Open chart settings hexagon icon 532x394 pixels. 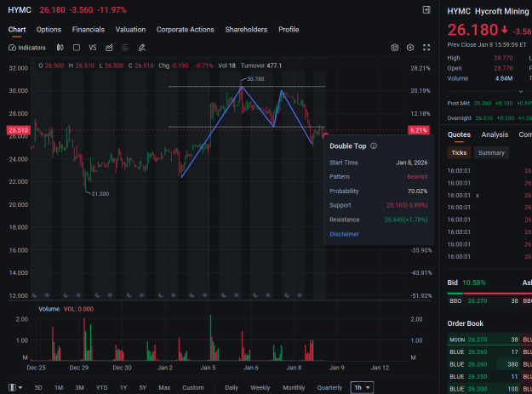pyautogui.click(x=410, y=48)
